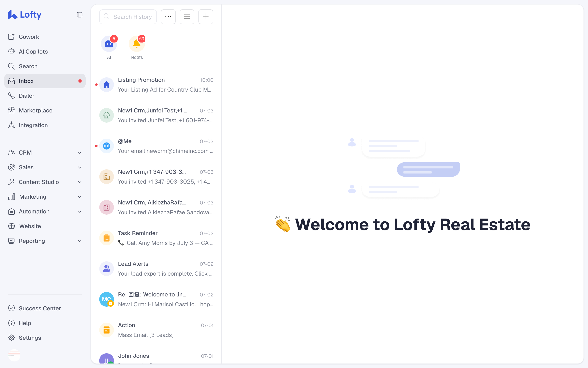Open Cowork from the sidebar
The image size is (588, 368).
[45, 37]
